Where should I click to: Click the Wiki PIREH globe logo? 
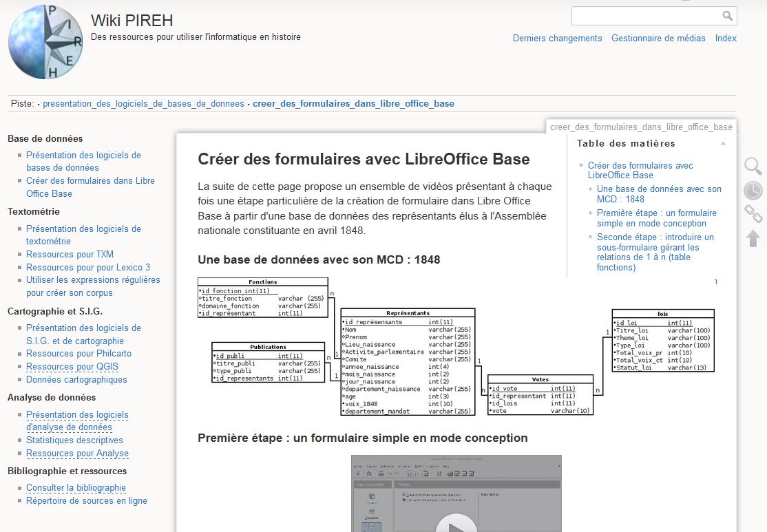tap(45, 42)
